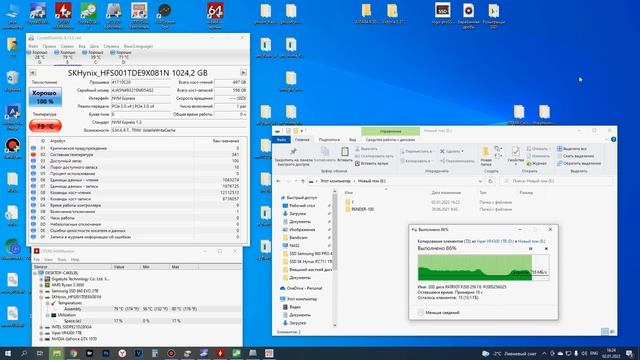Expand NVIDIA GeForce GTX 1070 node
640x360 pixels.
coord(41,339)
